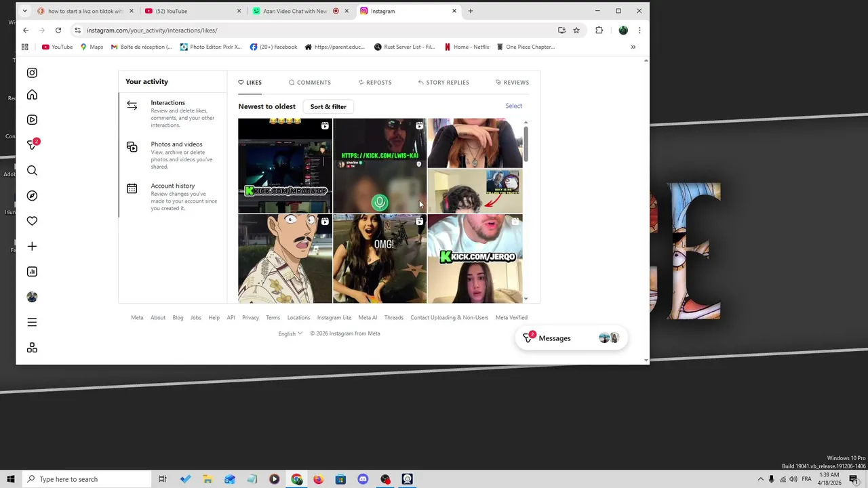This screenshot has width=868, height=488.
Task: Click the Instagram logo in sidebar
Action: pyautogui.click(x=32, y=73)
